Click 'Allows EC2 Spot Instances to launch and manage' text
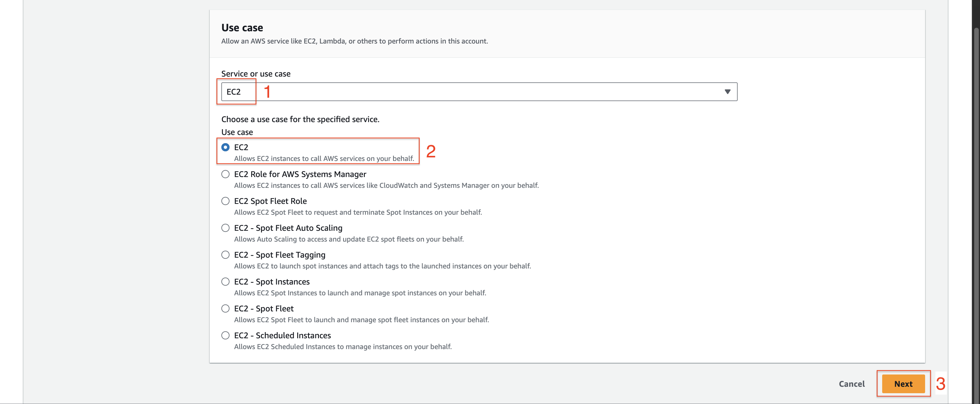This screenshot has height=404, width=980. pyautogui.click(x=360, y=293)
